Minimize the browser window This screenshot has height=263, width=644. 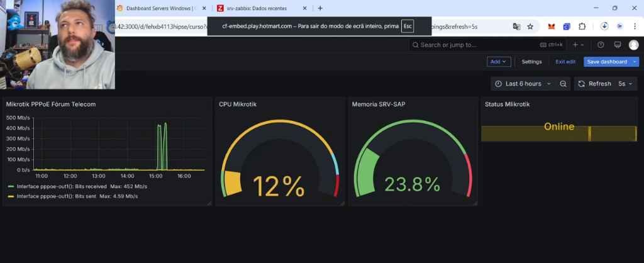(596, 8)
